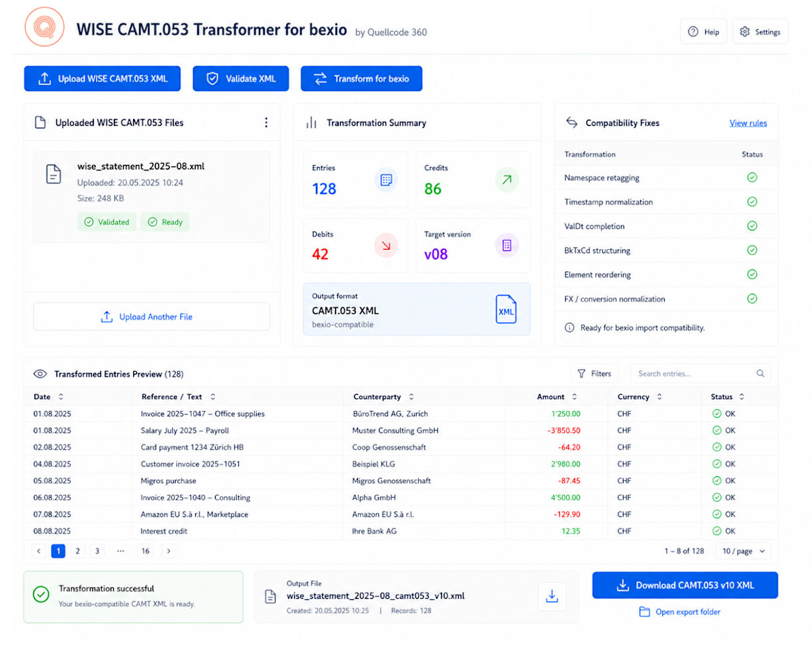The image size is (812, 650).
Task: Click the Namespace retagging status checkmark
Action: pos(752,178)
